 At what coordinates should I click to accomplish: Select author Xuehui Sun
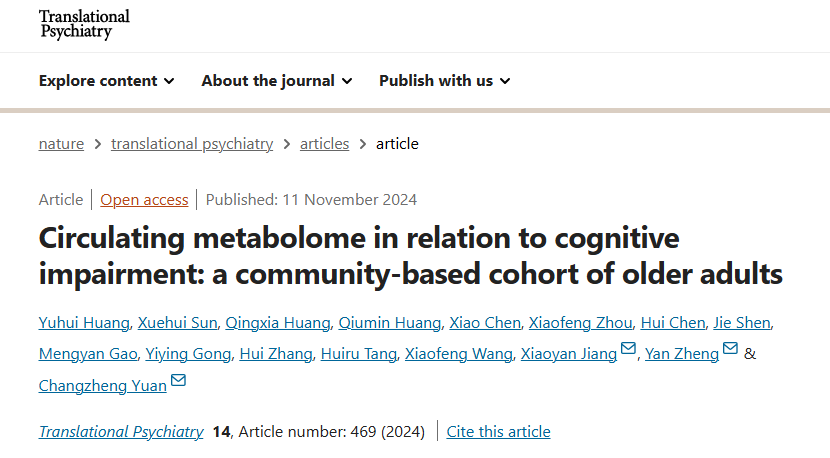[x=177, y=323]
